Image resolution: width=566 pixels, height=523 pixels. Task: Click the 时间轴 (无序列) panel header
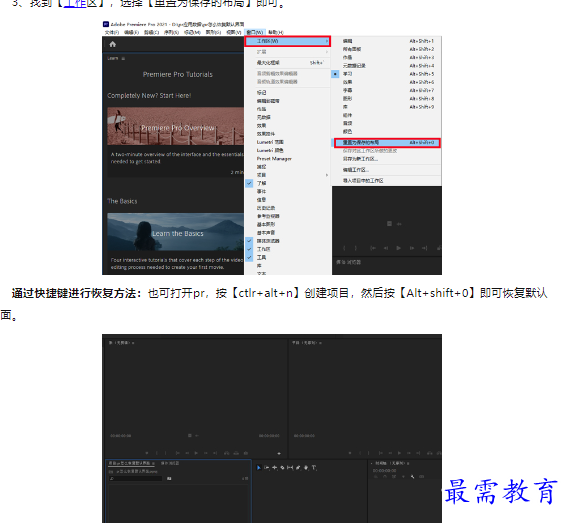coord(391,463)
